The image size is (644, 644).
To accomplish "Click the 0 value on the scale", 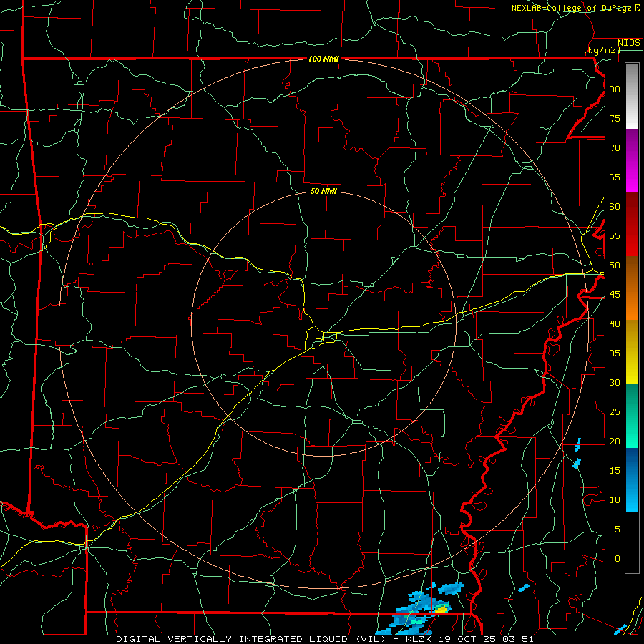I will (x=618, y=559).
